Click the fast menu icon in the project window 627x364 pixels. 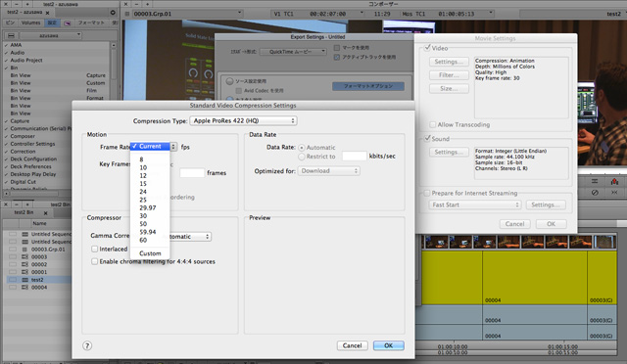pyautogui.click(x=11, y=35)
